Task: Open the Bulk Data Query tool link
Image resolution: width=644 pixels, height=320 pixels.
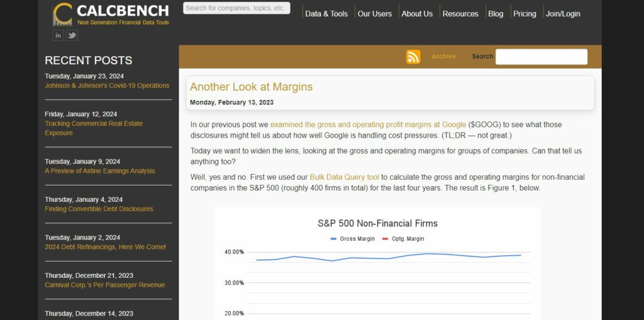Action: tap(344, 177)
